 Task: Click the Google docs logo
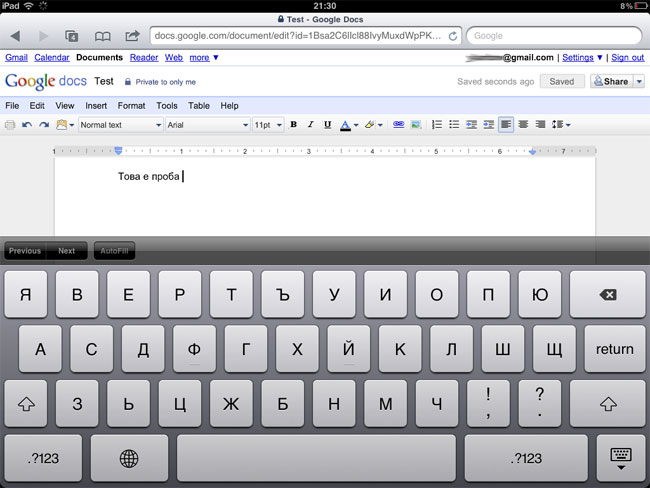coord(46,81)
